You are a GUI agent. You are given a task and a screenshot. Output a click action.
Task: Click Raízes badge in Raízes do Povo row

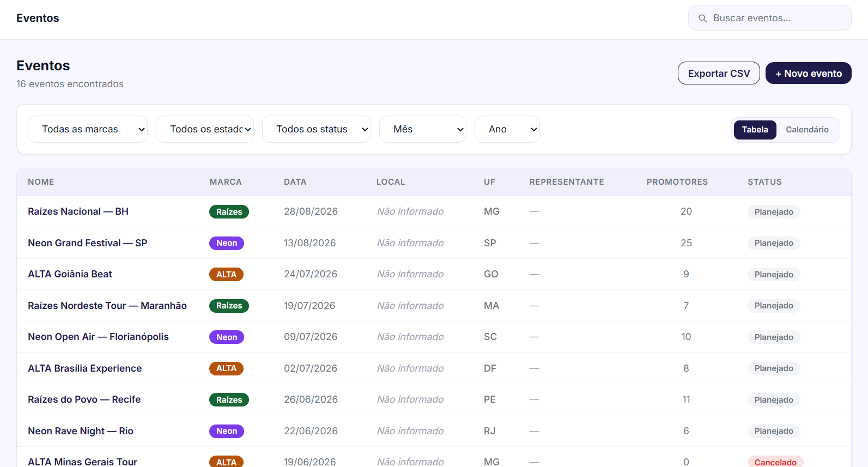click(x=229, y=400)
